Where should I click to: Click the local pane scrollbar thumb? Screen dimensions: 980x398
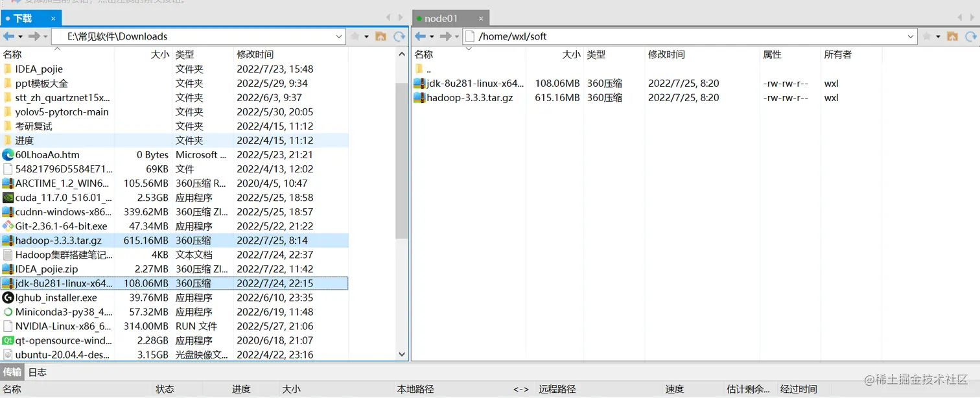(x=402, y=161)
